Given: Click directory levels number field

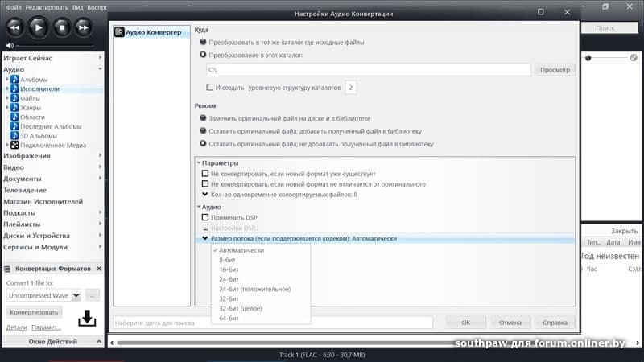Looking at the screenshot, I should point(350,88).
